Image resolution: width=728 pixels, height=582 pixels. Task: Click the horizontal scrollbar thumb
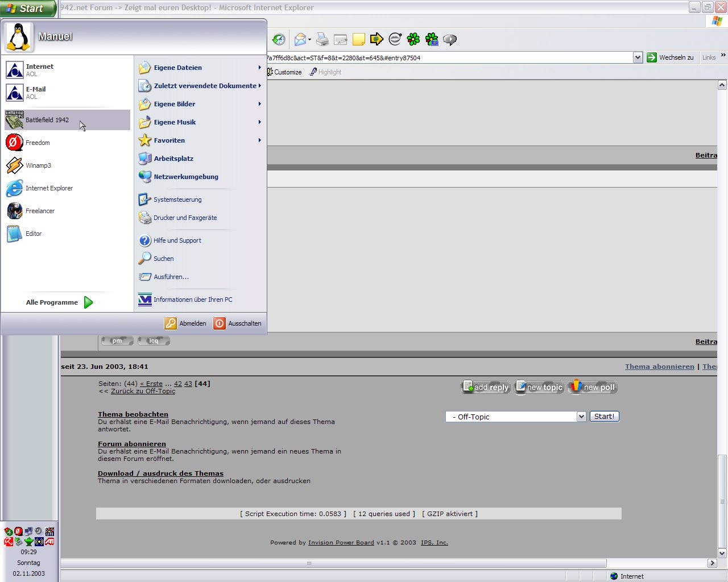[x=333, y=563]
